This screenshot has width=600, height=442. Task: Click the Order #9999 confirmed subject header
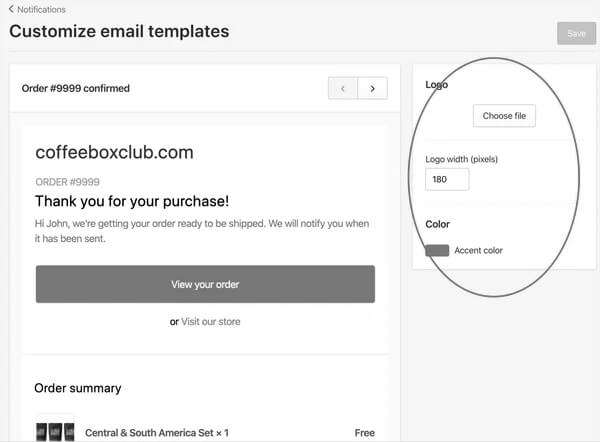76,88
